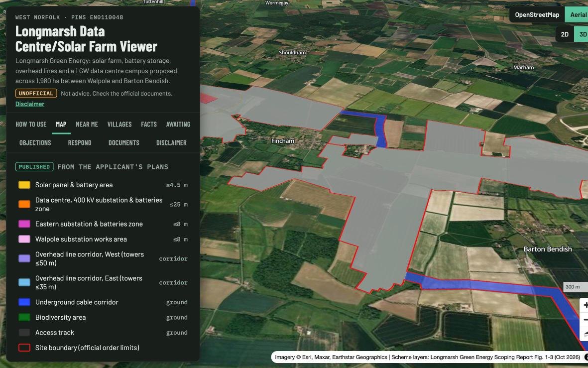Click the pink Walpole substation swatch
The height and width of the screenshot is (368, 588).
coord(24,239)
